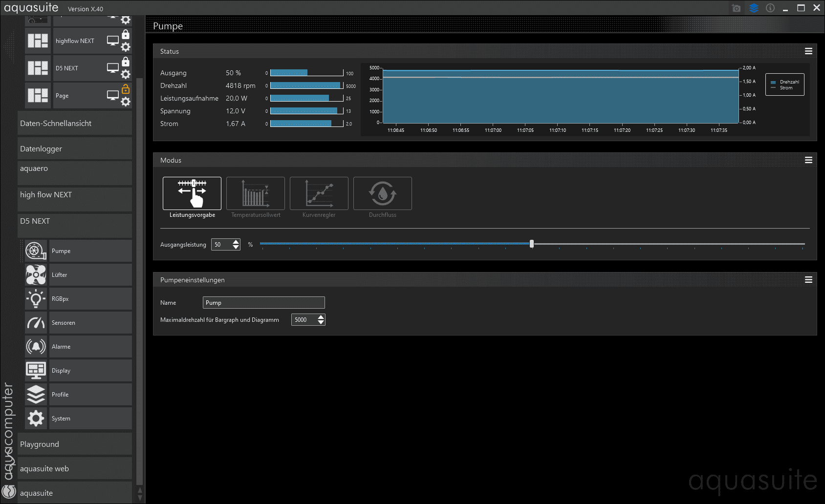Open the Alarme bell icon

pyautogui.click(x=36, y=347)
